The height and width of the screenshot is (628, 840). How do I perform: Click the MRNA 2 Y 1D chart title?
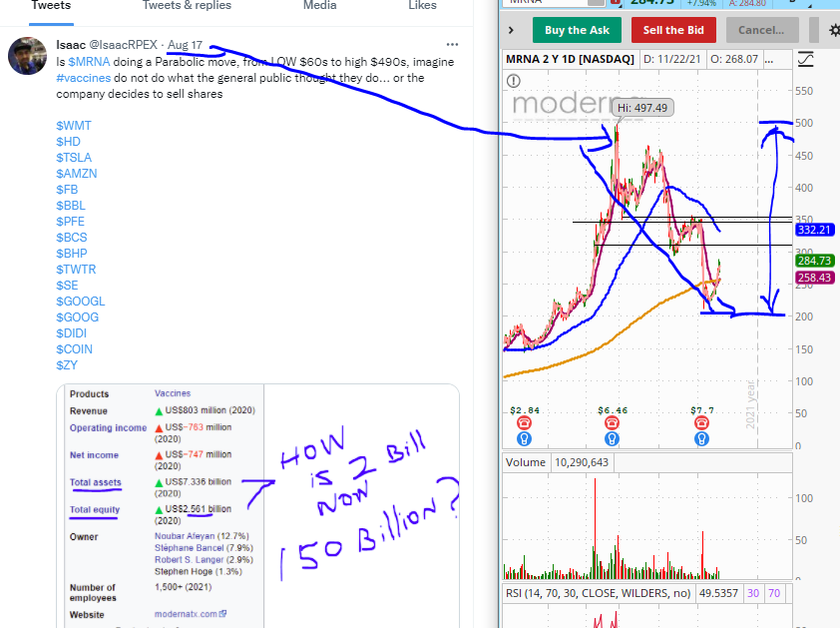click(570, 59)
